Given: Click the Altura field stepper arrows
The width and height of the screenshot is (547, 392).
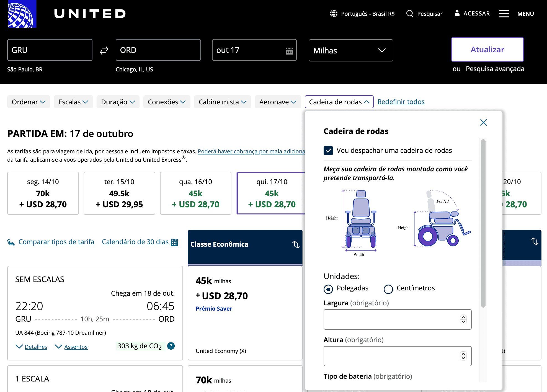Looking at the screenshot, I should point(463,356).
